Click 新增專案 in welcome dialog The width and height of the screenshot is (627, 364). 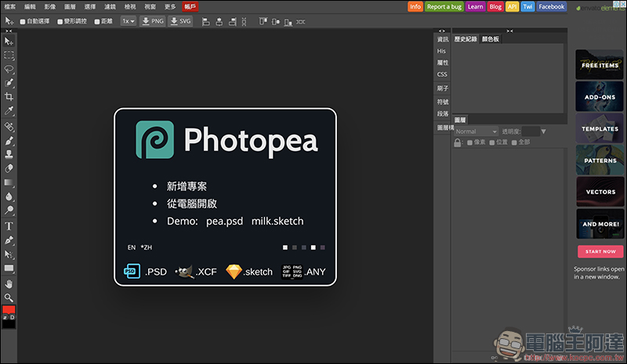[x=187, y=186]
